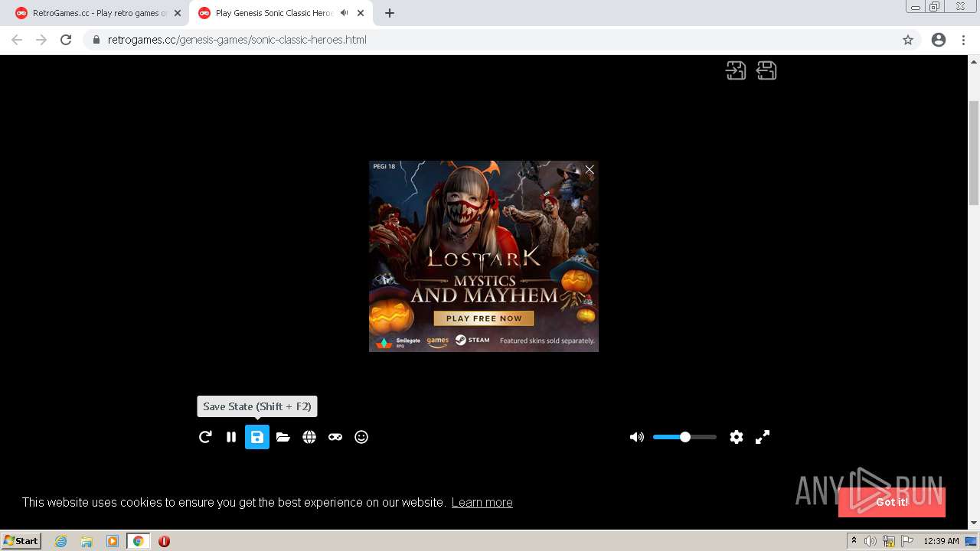
Task: Click the PLAY FREE NOW ad button
Action: point(484,318)
